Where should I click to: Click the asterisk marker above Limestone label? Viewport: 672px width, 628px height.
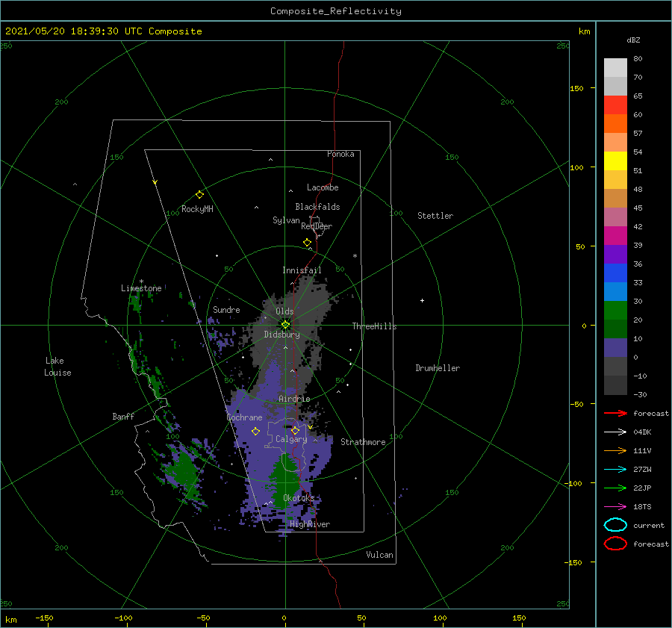click(141, 282)
